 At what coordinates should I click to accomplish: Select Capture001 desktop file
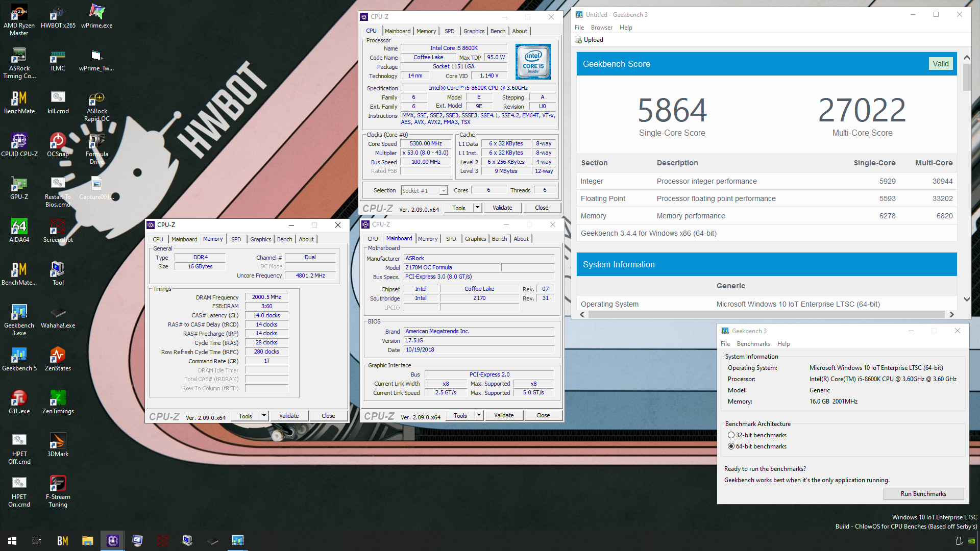tap(97, 188)
